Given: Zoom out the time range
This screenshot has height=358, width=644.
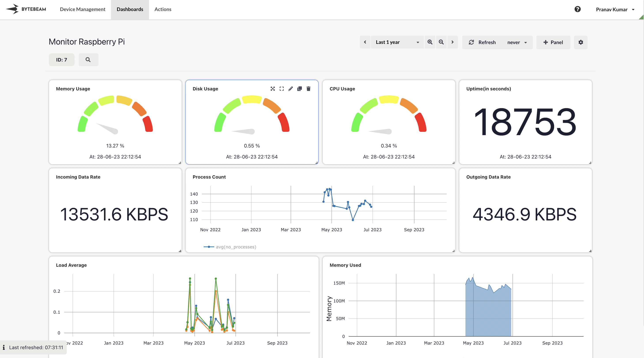Looking at the screenshot, I should click(441, 42).
